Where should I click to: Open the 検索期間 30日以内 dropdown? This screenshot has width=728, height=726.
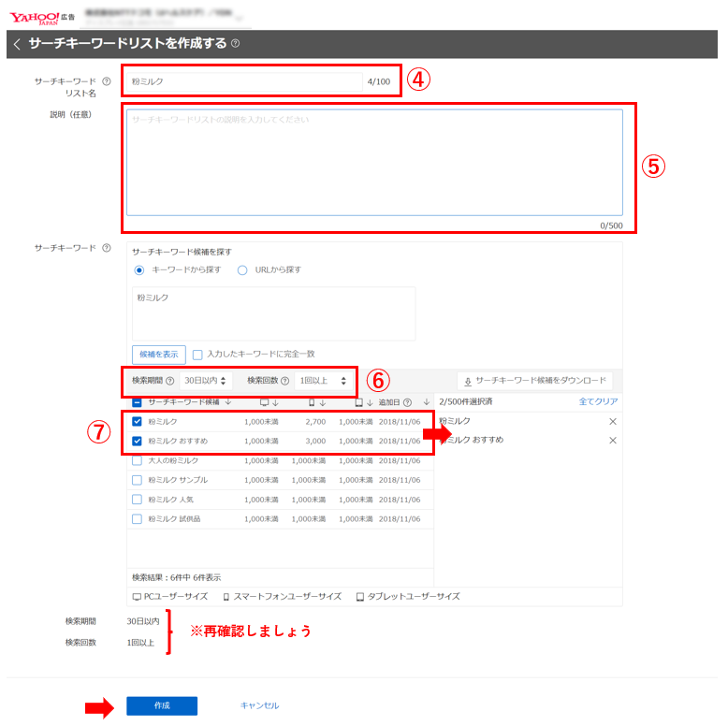[x=205, y=381]
